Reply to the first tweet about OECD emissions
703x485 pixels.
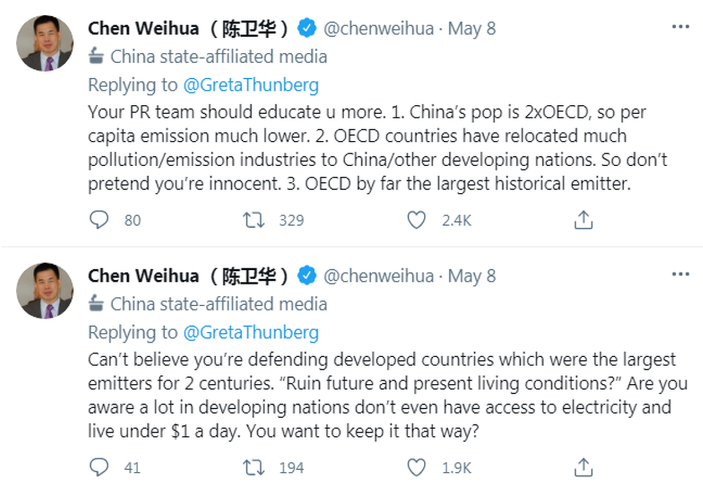(x=100, y=220)
